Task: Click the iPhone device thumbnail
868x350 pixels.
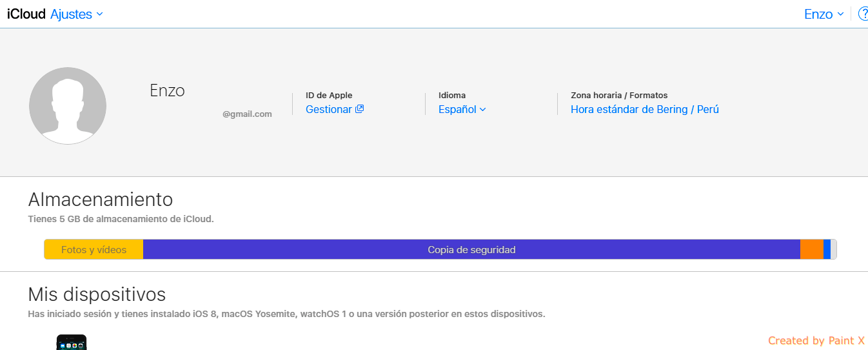Action: point(71,342)
